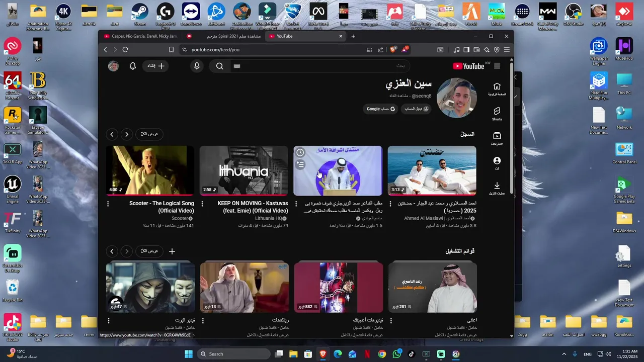Close the YouTube browser tab
The height and width of the screenshot is (362, 644).
pos(341,36)
